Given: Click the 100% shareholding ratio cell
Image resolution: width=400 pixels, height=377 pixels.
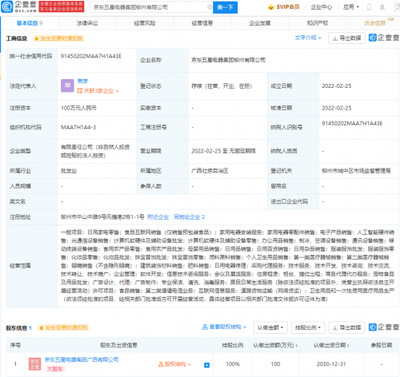Looking at the screenshot, I should [233, 364].
